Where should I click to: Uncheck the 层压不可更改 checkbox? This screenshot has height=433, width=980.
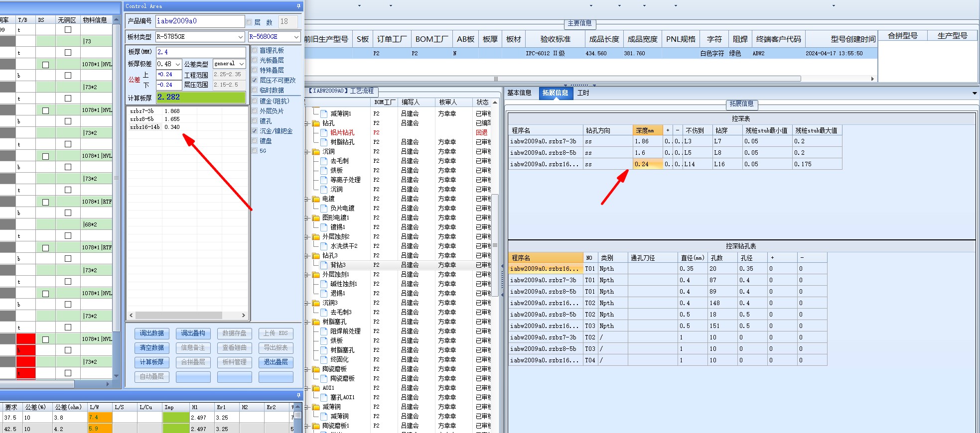point(255,80)
